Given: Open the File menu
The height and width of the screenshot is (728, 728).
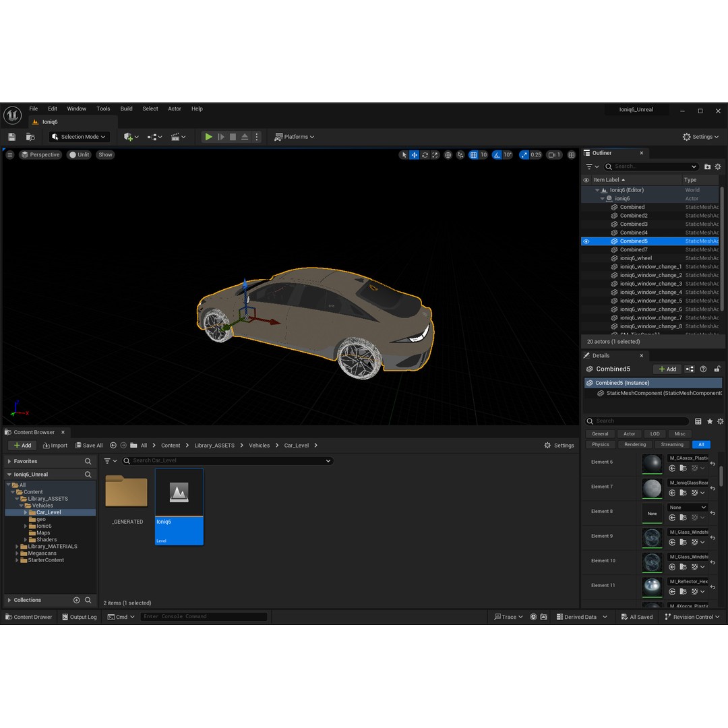Looking at the screenshot, I should coord(34,109).
